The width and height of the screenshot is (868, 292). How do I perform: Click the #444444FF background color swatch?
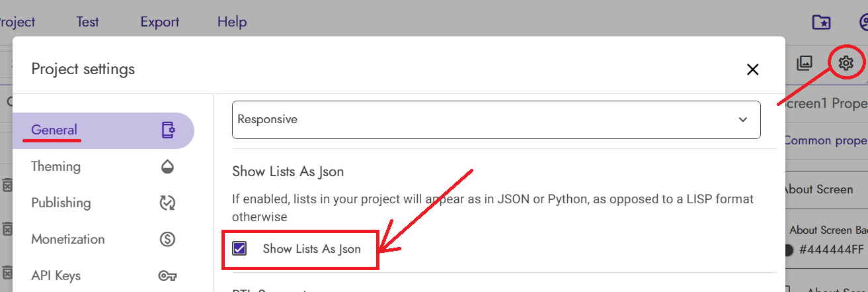(x=789, y=250)
